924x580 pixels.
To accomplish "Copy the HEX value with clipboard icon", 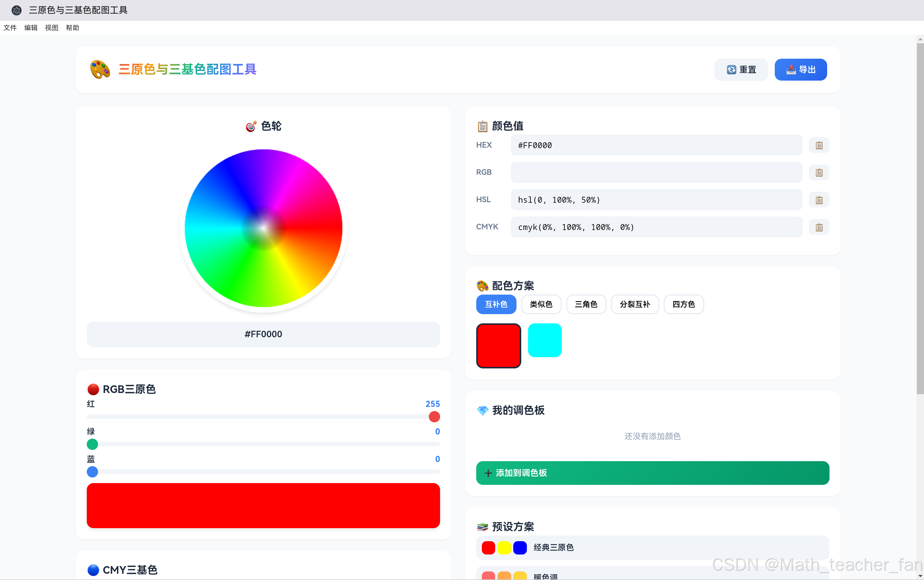I will pyautogui.click(x=819, y=146).
